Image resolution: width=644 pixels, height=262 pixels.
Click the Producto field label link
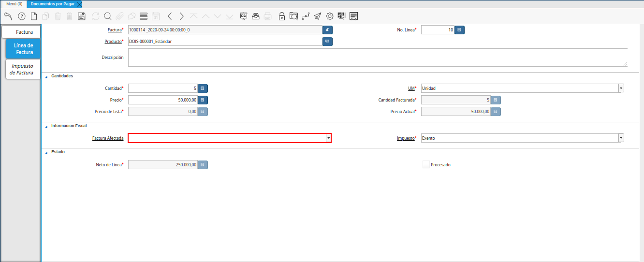(113, 42)
